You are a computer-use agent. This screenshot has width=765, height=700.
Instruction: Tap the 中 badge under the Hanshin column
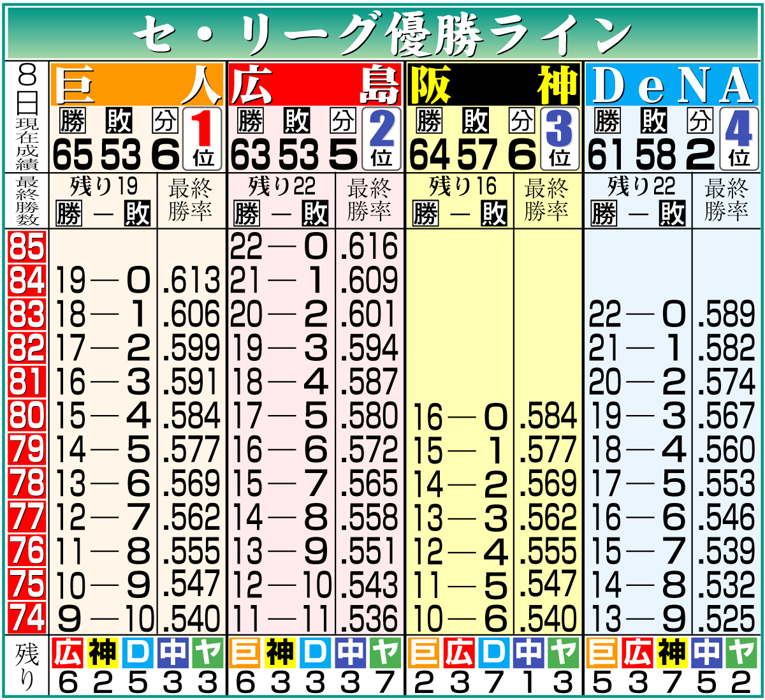pos(528,653)
